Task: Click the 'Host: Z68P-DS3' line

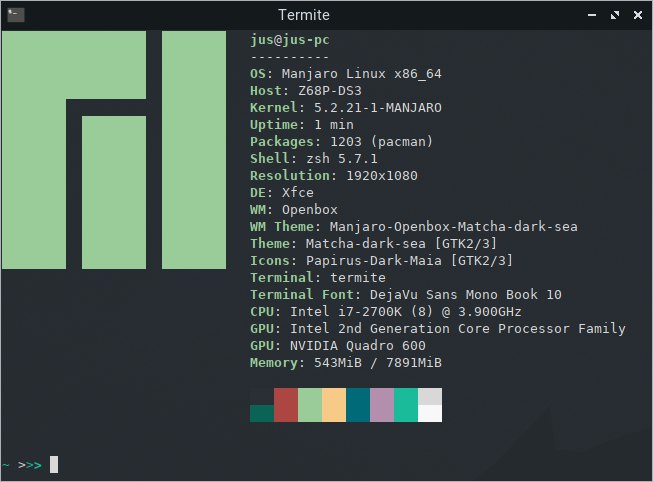Action: 306,91
